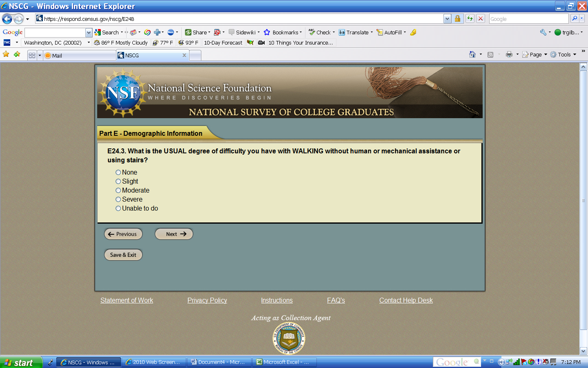Open the Privacy Policy link
This screenshot has width=588, height=368.
207,301
